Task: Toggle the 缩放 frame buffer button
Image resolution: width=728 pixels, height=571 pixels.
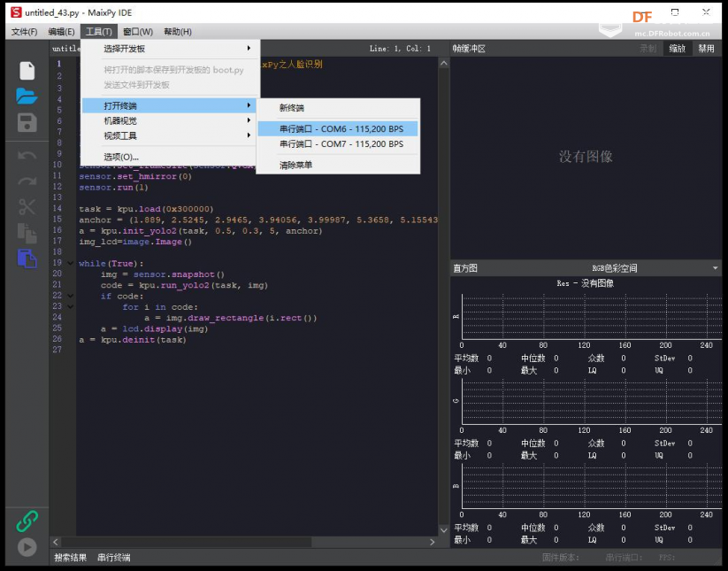Action: click(677, 49)
